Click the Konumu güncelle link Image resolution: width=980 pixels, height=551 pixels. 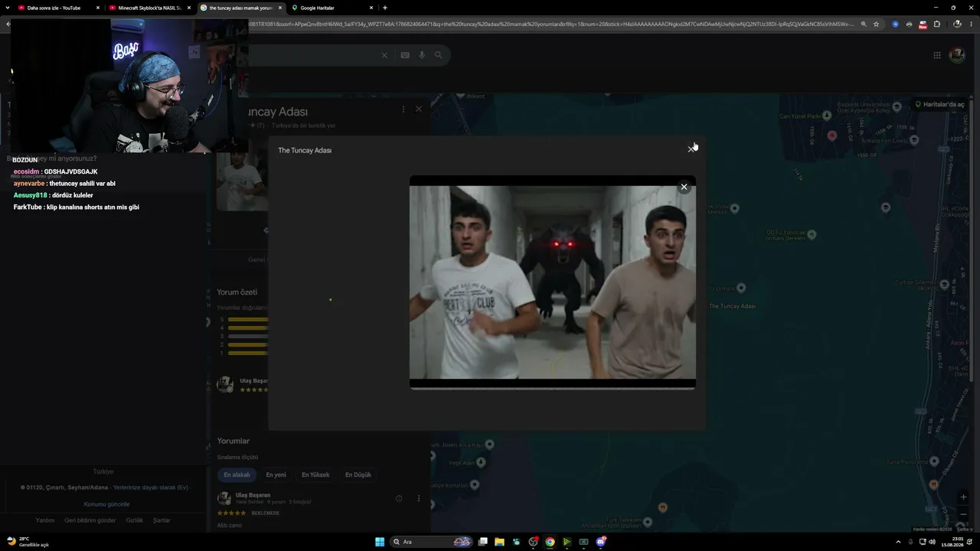(x=106, y=504)
